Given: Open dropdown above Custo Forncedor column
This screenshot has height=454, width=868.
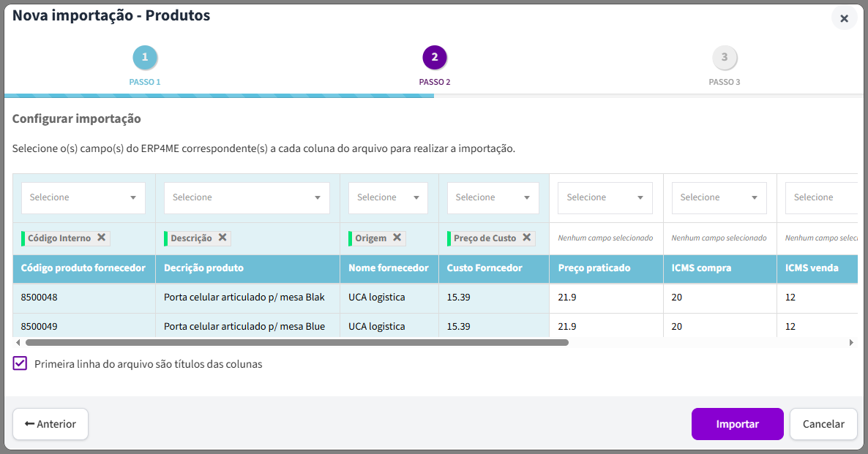Looking at the screenshot, I should (493, 197).
